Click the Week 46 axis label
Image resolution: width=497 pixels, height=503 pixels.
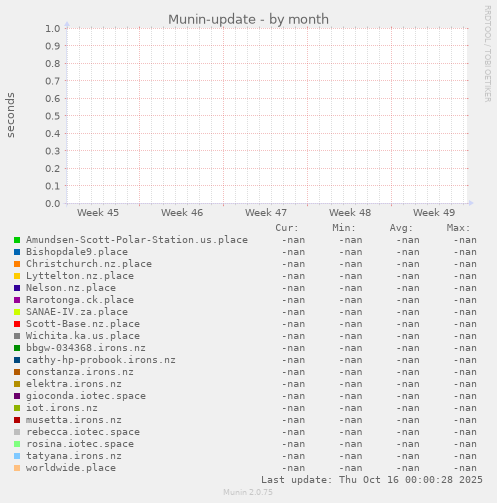pyautogui.click(x=182, y=213)
